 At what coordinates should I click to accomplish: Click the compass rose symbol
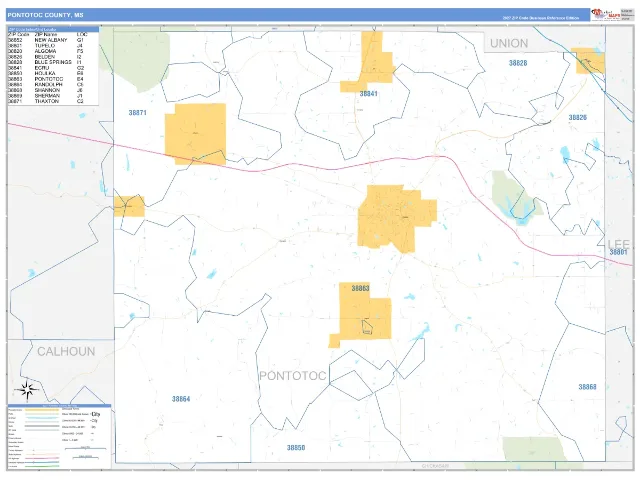coord(27,390)
